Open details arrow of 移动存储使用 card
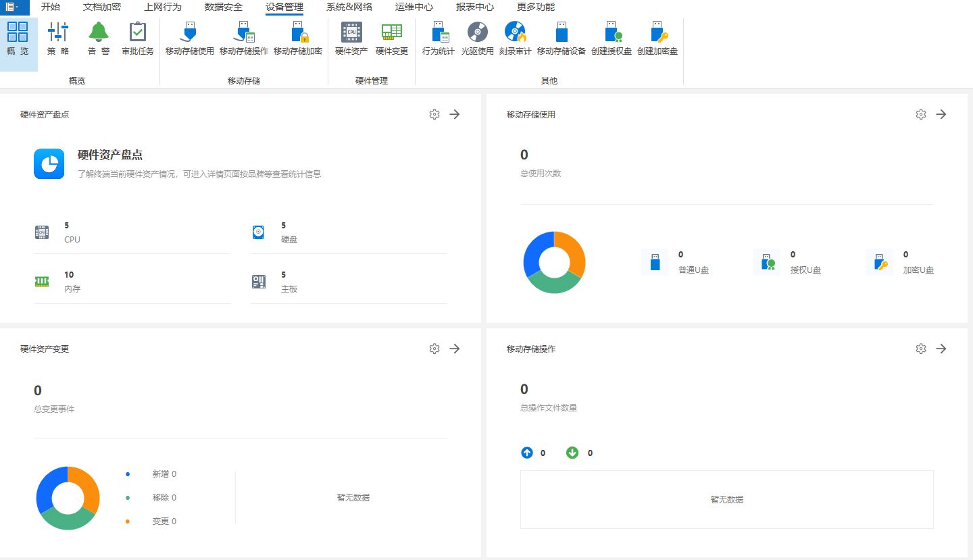The width and height of the screenshot is (973, 560). point(941,114)
